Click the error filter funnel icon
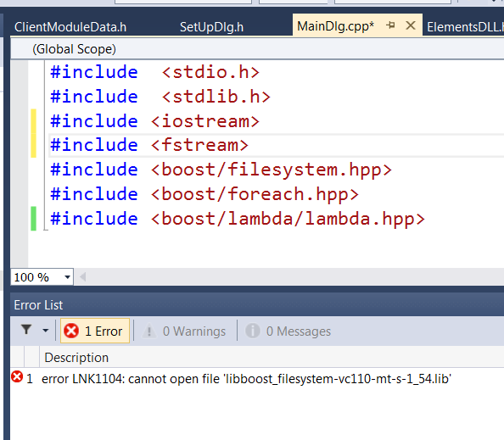504x440 pixels. click(26, 330)
